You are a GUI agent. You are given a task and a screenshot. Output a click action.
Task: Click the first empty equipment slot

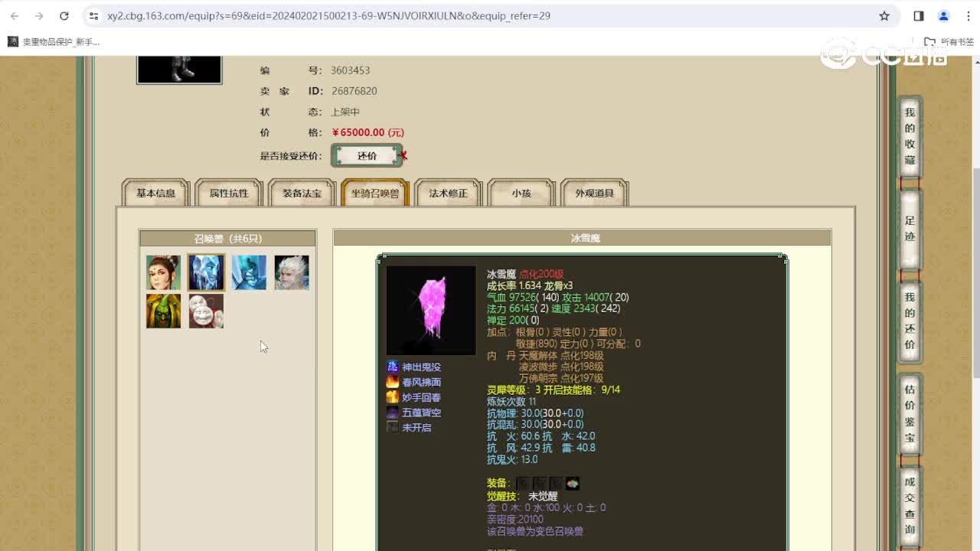click(x=523, y=484)
